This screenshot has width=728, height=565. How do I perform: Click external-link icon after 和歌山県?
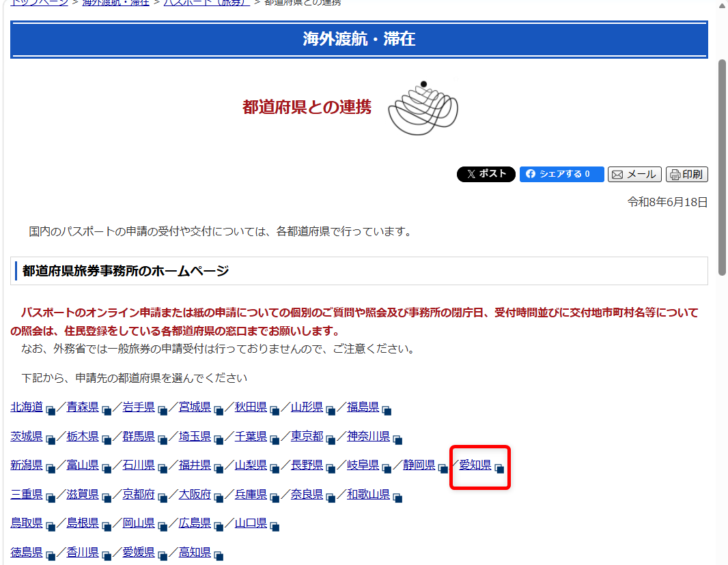click(x=397, y=497)
